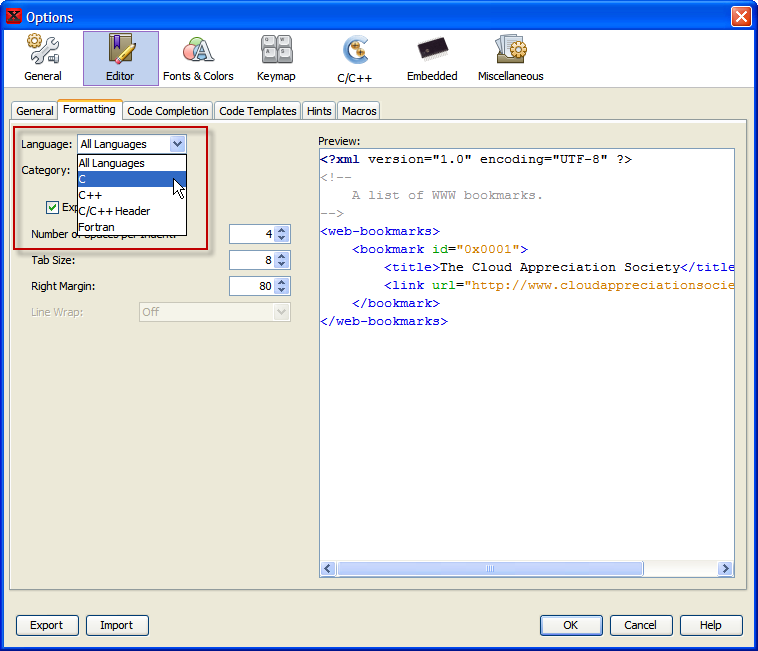Decrease the spaces per indent stepper
The height and width of the screenshot is (651, 758).
point(282,238)
